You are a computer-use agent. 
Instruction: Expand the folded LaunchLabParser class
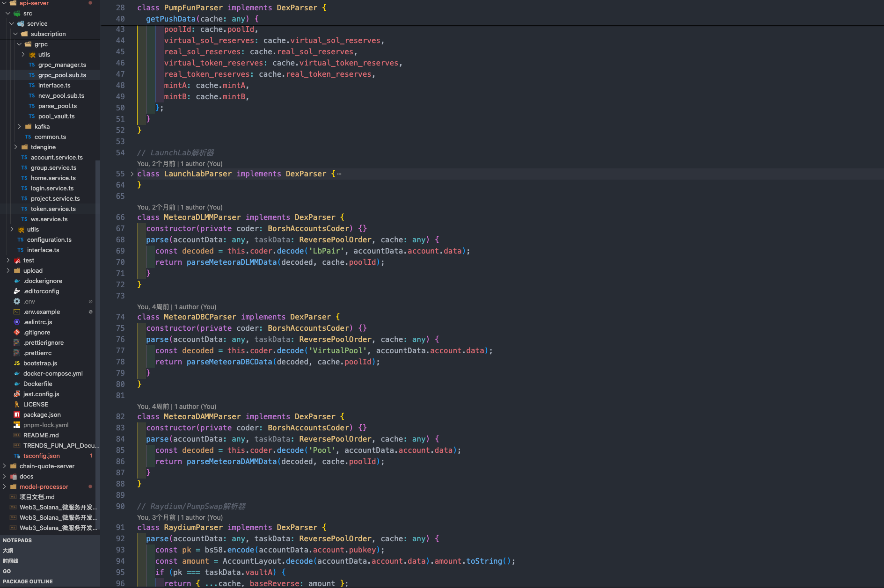coord(132,174)
